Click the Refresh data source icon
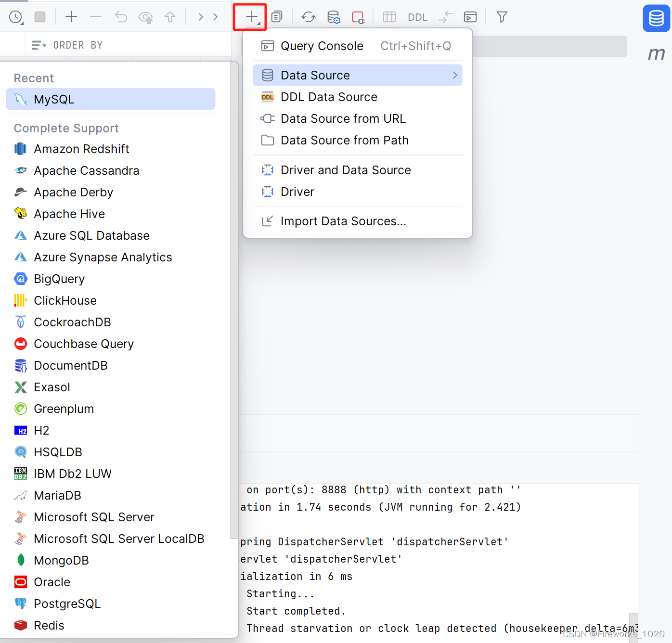672x643 pixels. point(309,17)
